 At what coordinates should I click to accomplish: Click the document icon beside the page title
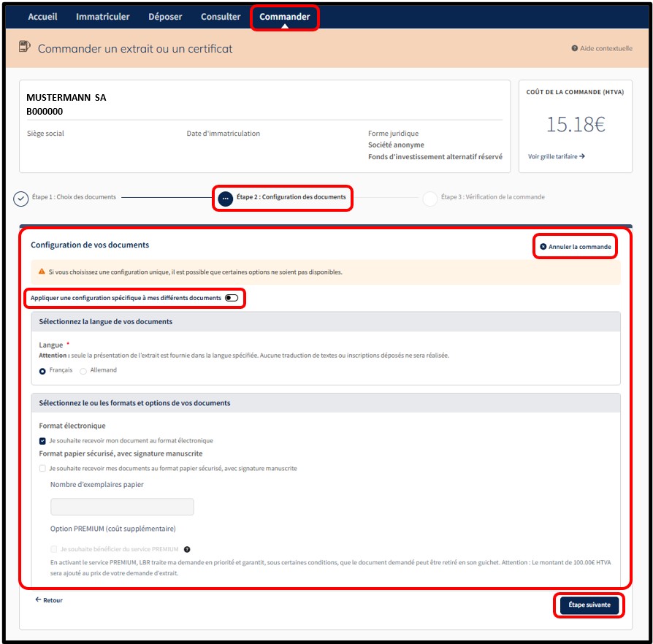25,47
